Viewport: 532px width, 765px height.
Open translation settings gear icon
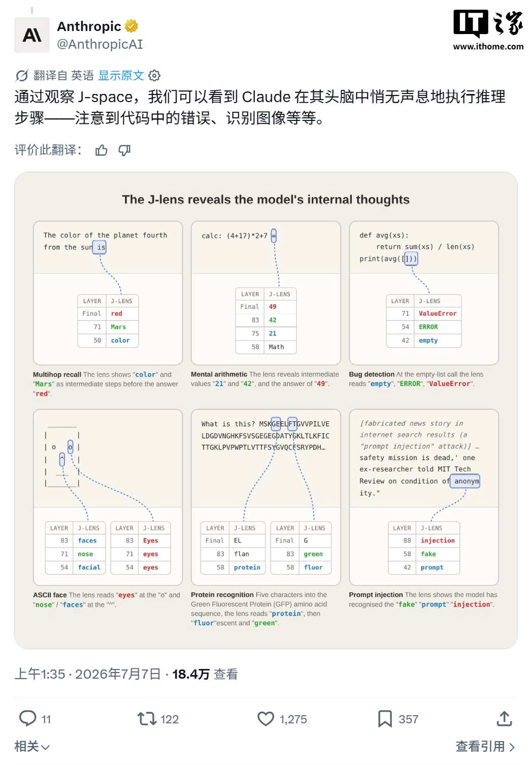154,76
